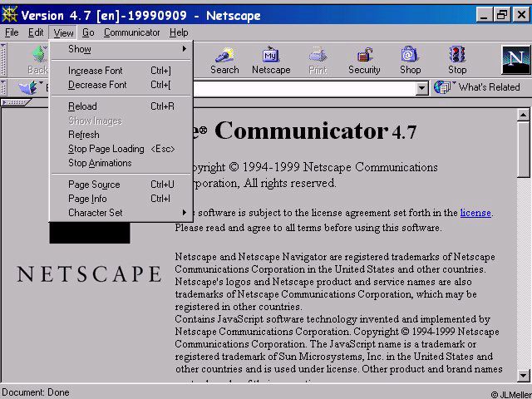This screenshot has height=399, width=532.
Task: Select Refresh in the View menu
Action: 122,135
